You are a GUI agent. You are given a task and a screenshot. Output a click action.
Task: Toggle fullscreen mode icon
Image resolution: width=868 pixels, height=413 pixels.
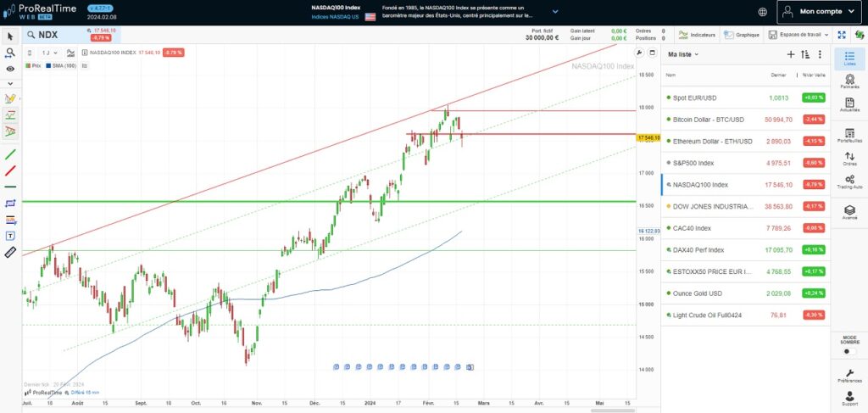(x=842, y=35)
